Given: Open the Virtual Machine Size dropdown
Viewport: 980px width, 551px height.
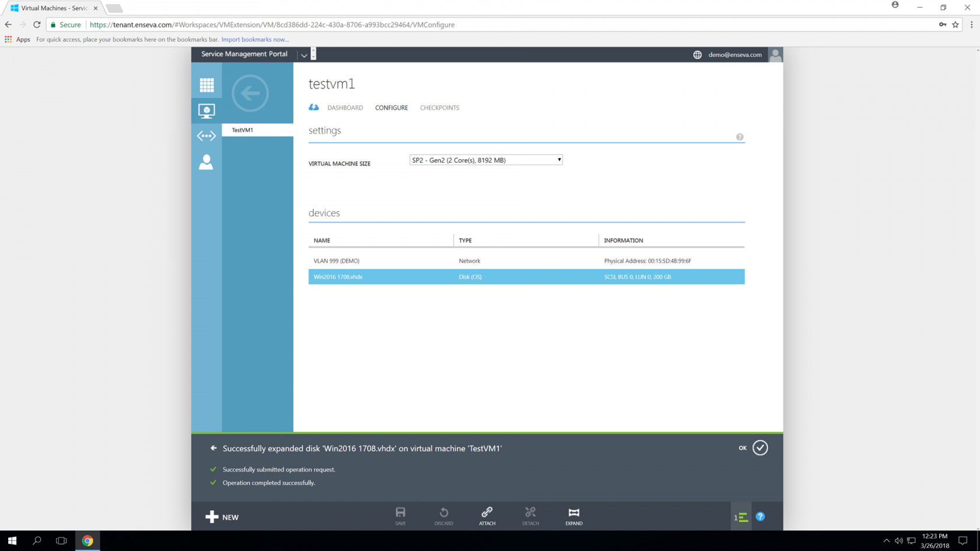Looking at the screenshot, I should coord(486,160).
